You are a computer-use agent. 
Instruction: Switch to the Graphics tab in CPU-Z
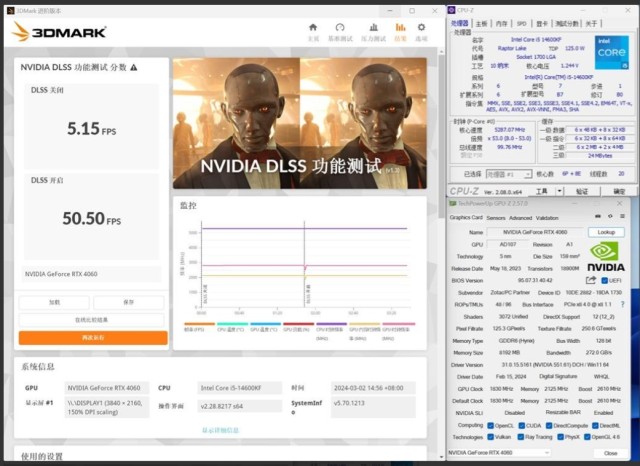click(x=542, y=24)
